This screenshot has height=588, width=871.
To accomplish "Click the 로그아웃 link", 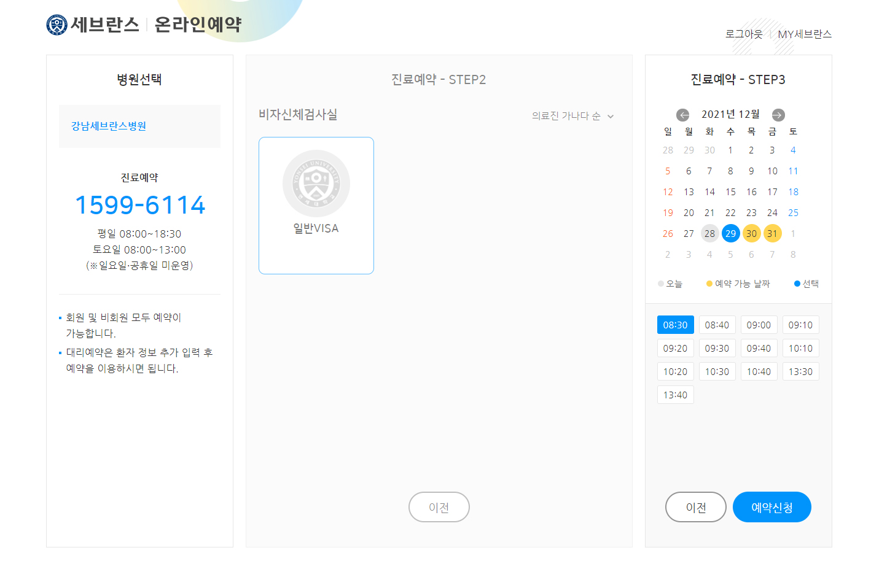I will click(744, 34).
